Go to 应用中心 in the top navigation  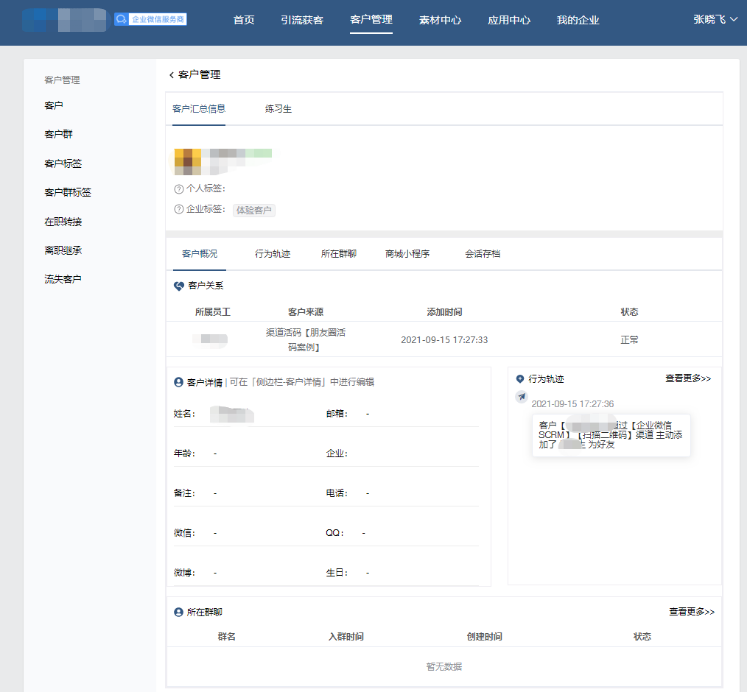(508, 20)
